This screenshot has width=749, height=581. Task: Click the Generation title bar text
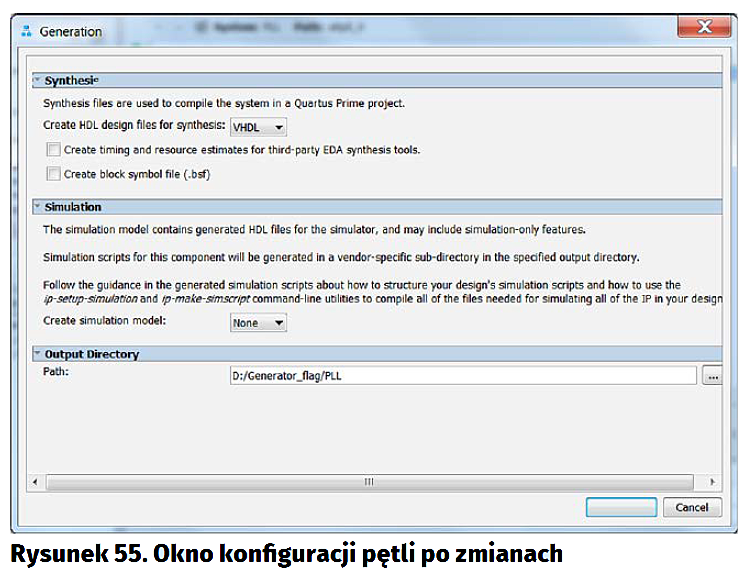70,32
